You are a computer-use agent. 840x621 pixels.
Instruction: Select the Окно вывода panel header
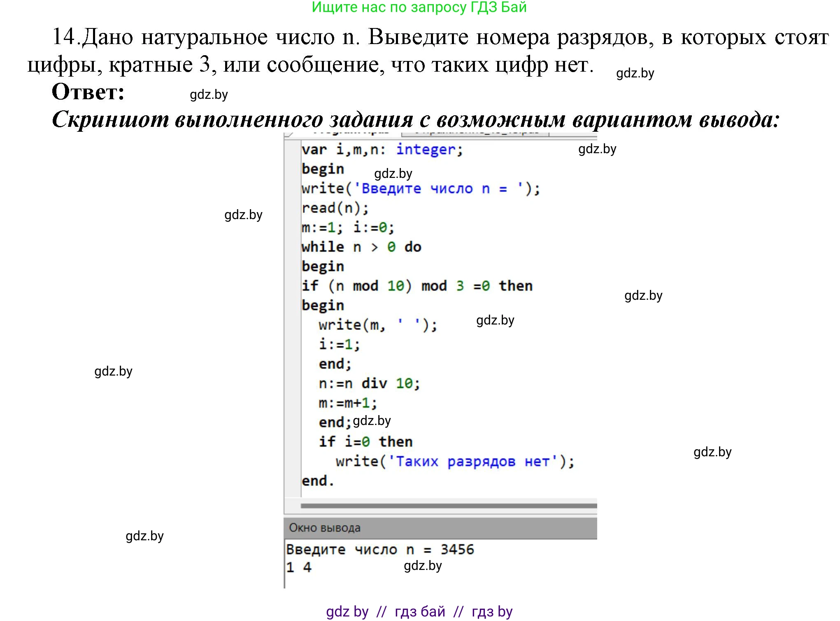click(325, 528)
